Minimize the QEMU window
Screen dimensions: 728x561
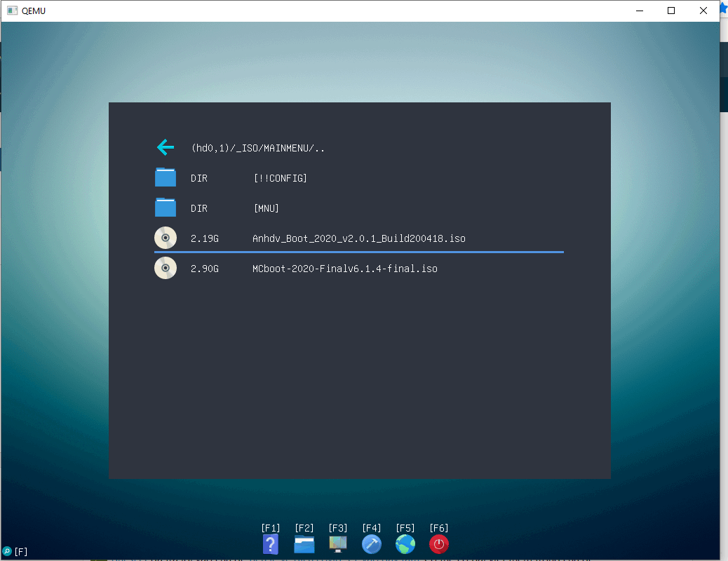[640, 11]
